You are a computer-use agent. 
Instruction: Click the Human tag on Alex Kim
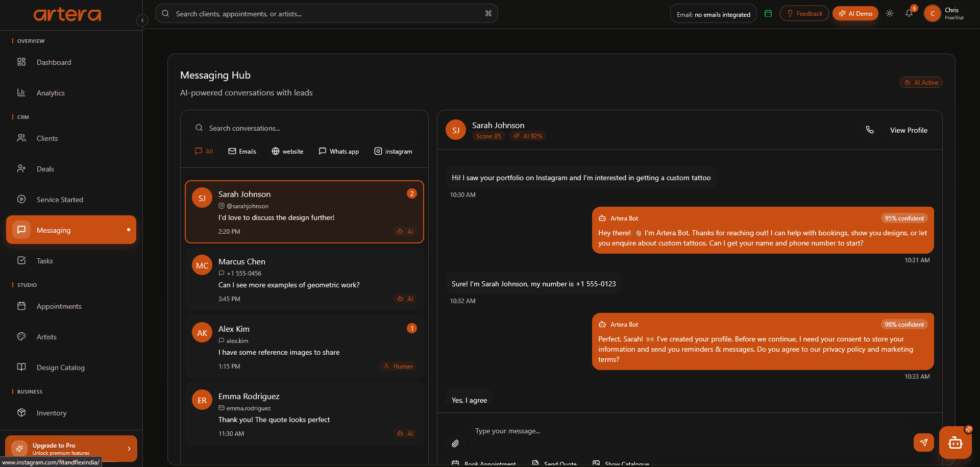398,366
